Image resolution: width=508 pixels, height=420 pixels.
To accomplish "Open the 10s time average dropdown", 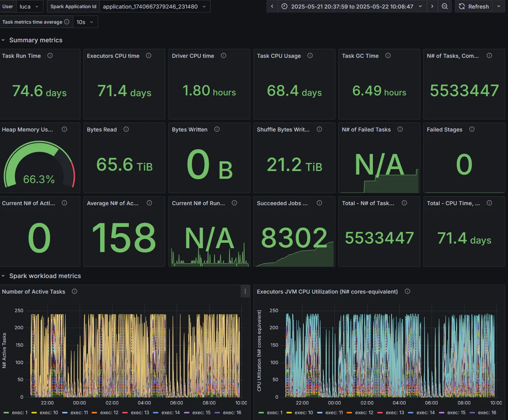I will [85, 22].
